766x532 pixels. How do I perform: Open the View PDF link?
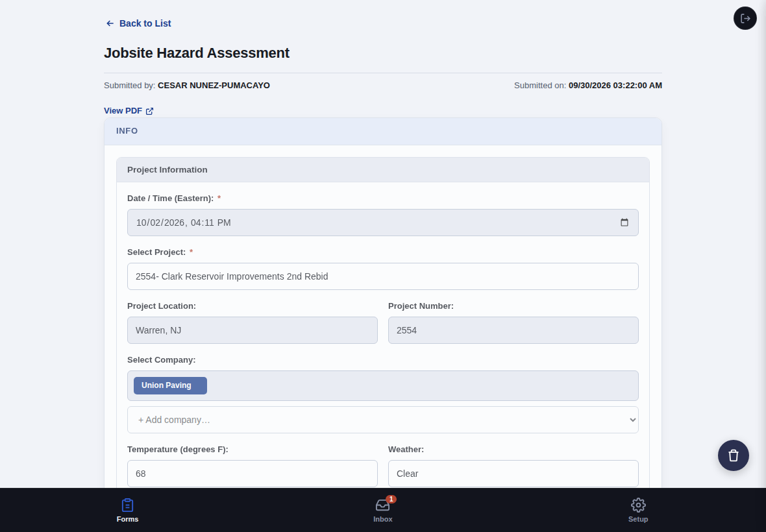pyautogui.click(x=129, y=111)
